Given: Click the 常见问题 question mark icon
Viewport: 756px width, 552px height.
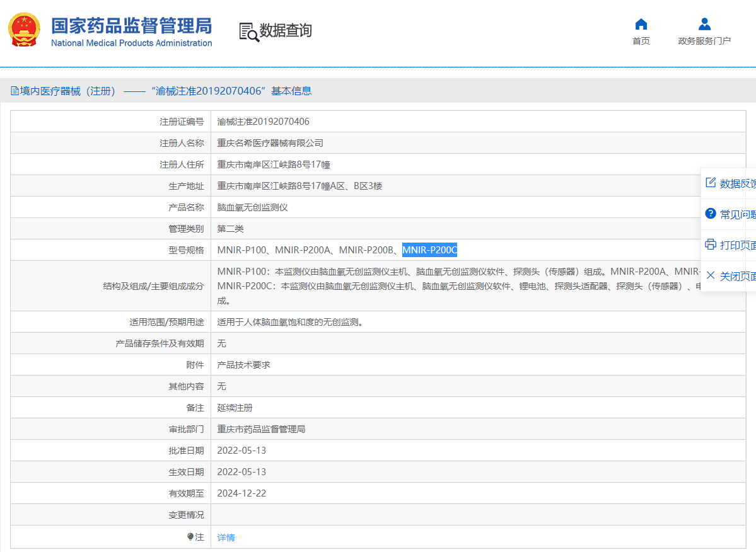Looking at the screenshot, I should pyautogui.click(x=710, y=214).
